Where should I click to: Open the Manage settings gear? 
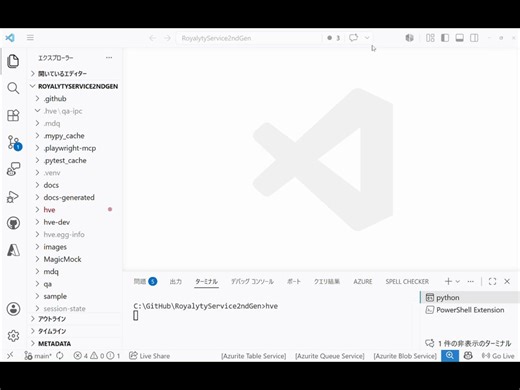click(13, 336)
